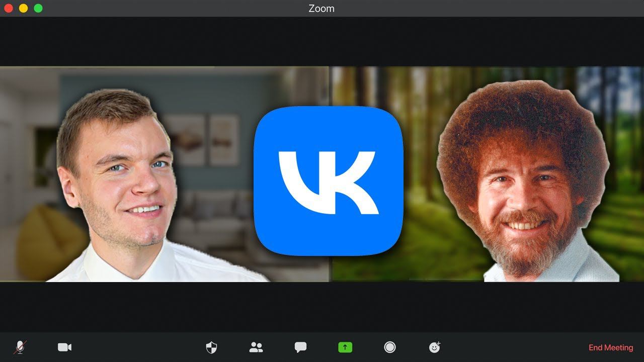Close the Zoom window with red button
The height and width of the screenshot is (362, 644).
[x=9, y=8]
